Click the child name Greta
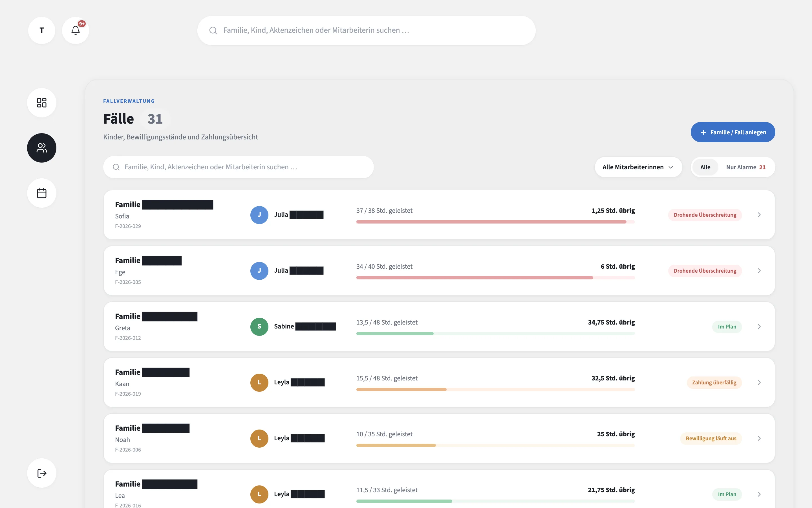Viewport: 812px width, 508px height. pos(122,328)
